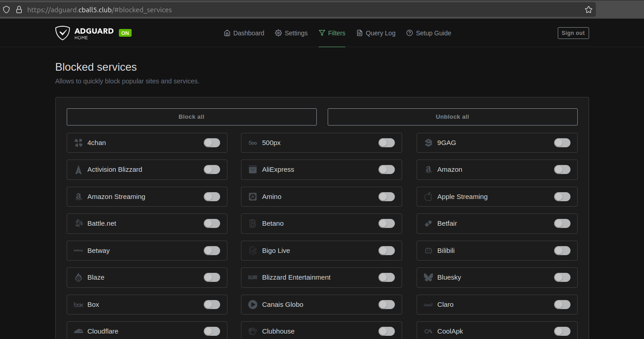Image resolution: width=644 pixels, height=339 pixels.
Task: Enable blocking for Apple Streaming
Action: click(562, 197)
